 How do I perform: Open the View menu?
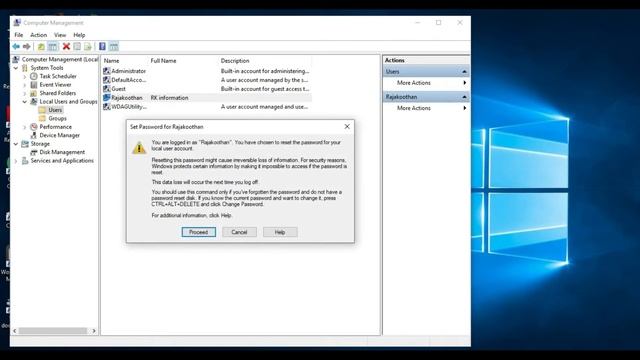(60, 35)
